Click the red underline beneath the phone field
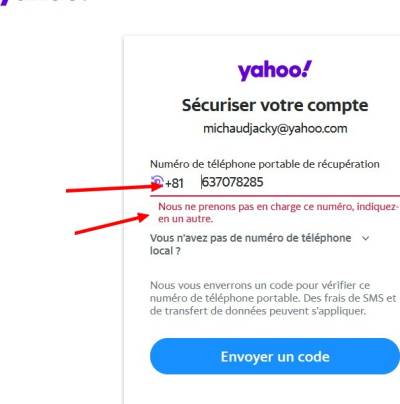400x404 pixels. tap(275, 196)
